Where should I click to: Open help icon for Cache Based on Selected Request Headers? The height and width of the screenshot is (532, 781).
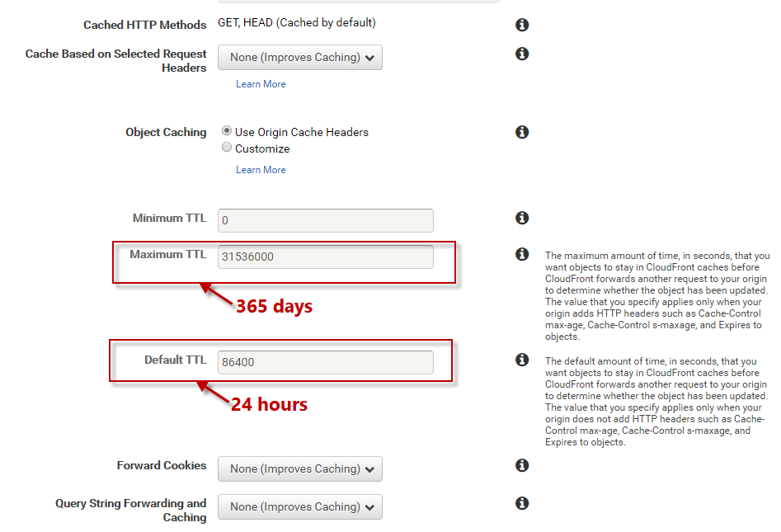pyautogui.click(x=522, y=54)
